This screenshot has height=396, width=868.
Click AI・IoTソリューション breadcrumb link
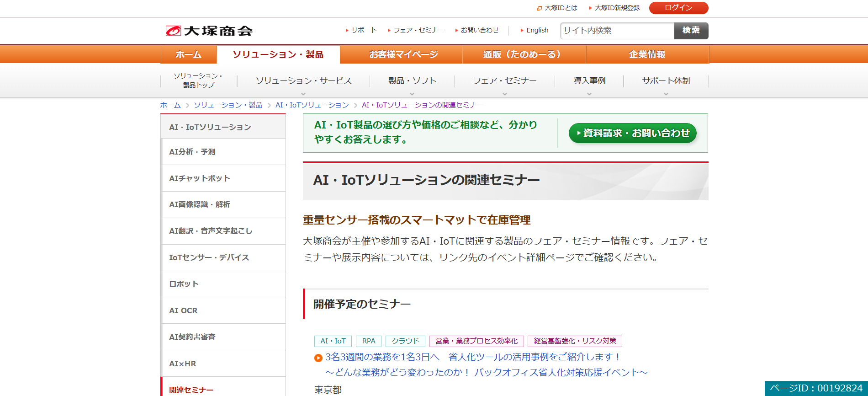point(312,105)
